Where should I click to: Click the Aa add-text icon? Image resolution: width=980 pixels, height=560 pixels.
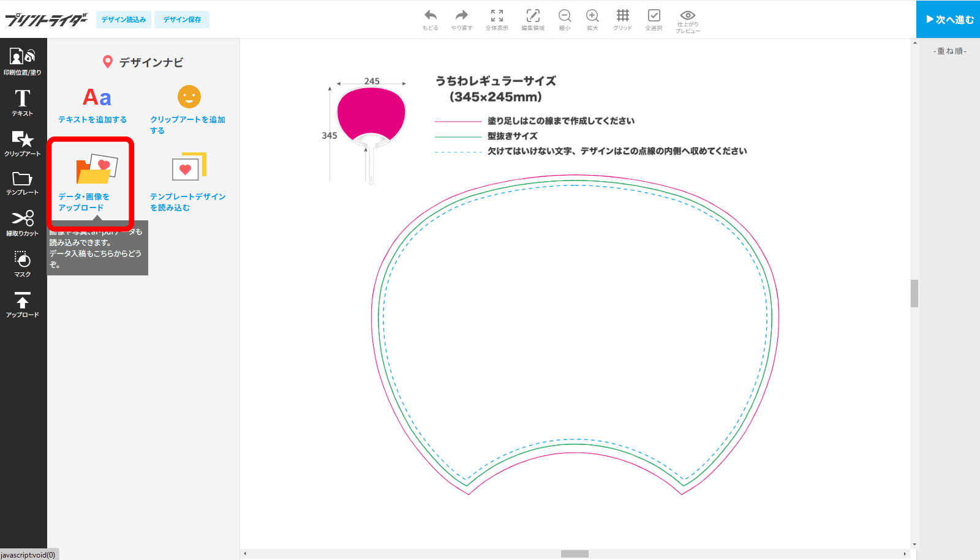97,97
